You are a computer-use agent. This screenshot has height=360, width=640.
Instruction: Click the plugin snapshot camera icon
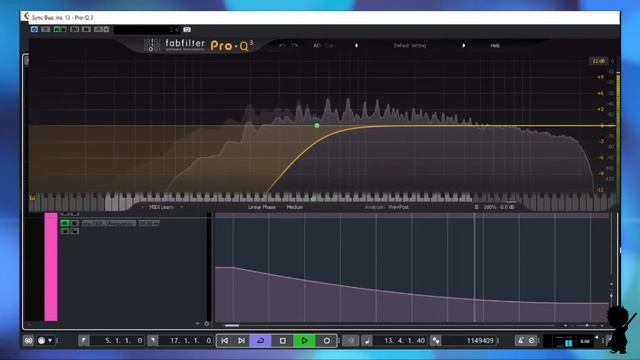click(x=187, y=29)
